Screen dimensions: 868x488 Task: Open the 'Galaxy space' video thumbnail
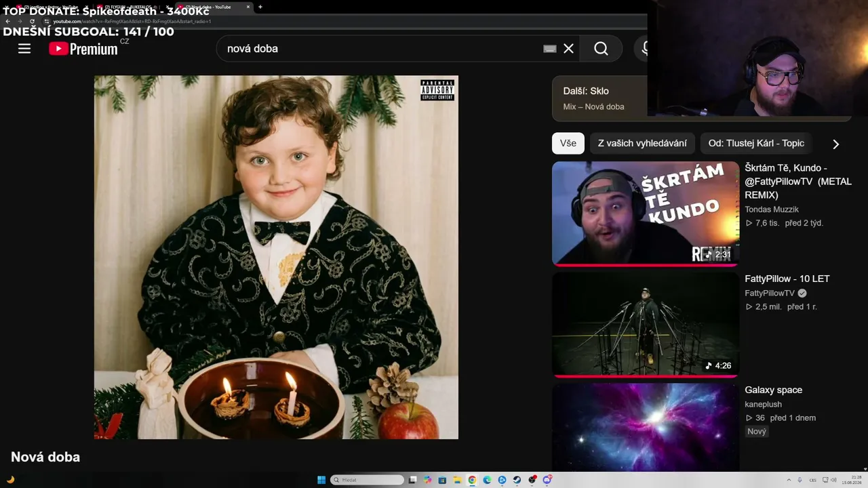(646, 428)
